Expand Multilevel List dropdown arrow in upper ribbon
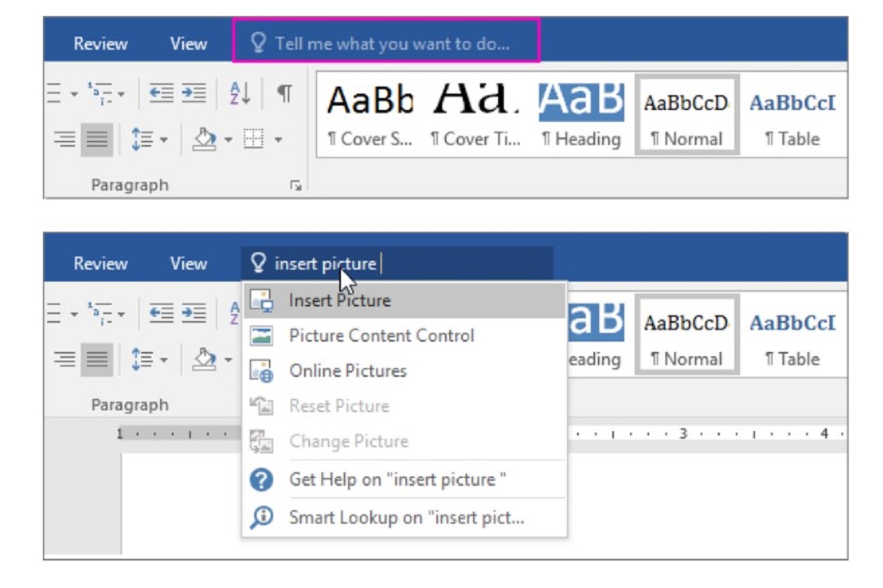883x588 pixels. [121, 94]
